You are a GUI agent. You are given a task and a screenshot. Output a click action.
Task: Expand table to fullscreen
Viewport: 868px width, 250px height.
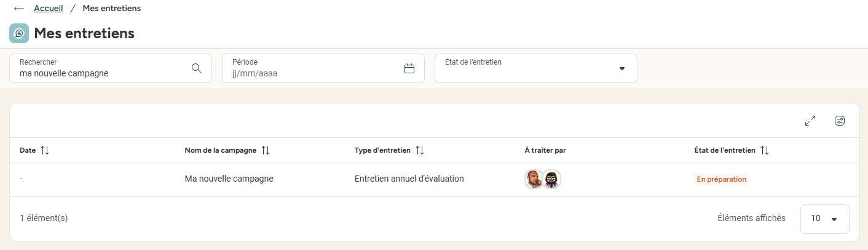pyautogui.click(x=810, y=121)
